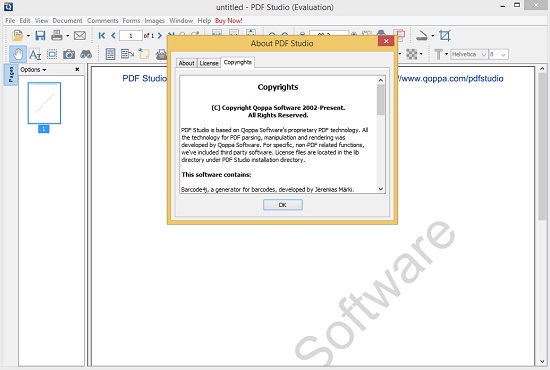
Task: Open the Edit menu
Action: coord(25,21)
